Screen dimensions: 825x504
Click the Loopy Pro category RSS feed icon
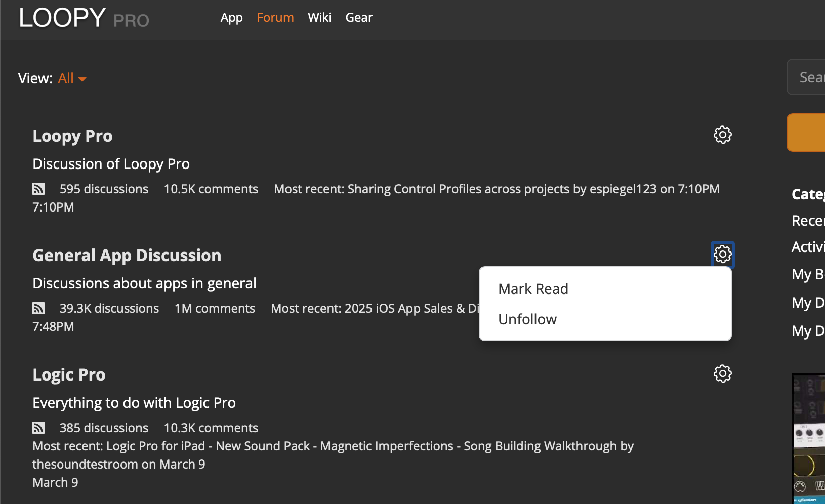(x=38, y=189)
